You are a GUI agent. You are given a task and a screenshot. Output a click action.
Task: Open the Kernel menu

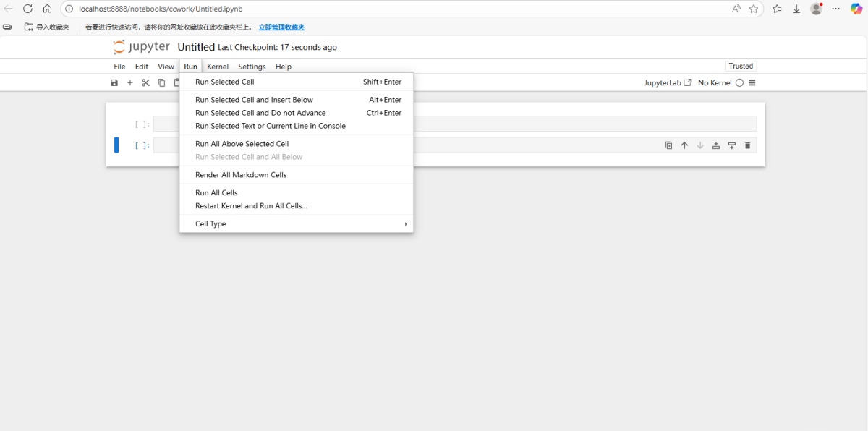217,66
